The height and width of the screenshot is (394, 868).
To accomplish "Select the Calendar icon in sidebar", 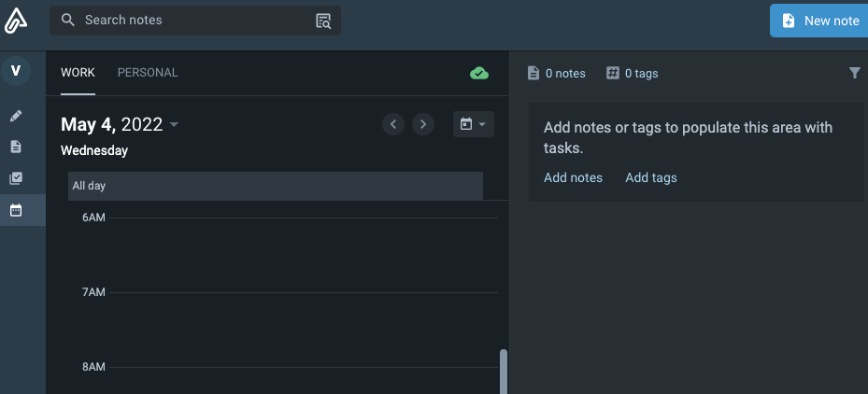I will coord(16,210).
